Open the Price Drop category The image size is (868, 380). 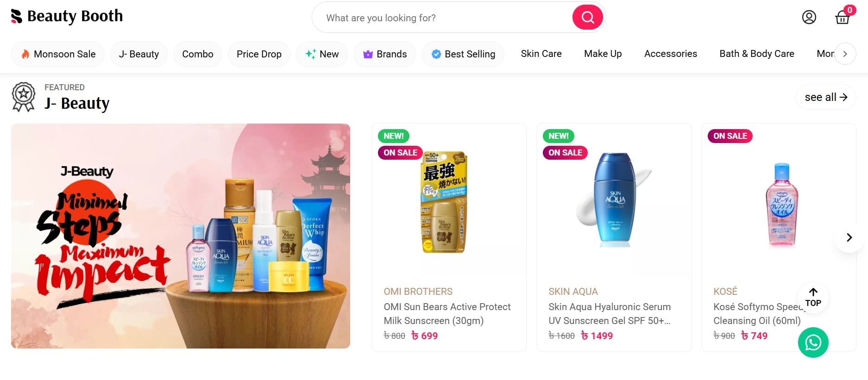click(259, 54)
